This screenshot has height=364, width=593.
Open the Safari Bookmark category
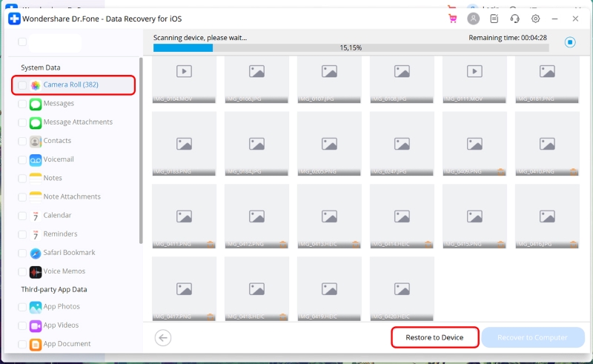coord(68,253)
